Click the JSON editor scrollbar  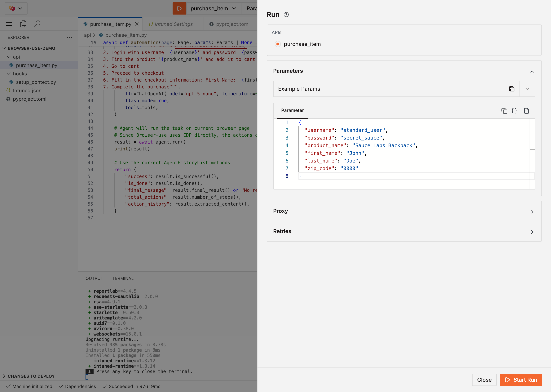point(532,154)
